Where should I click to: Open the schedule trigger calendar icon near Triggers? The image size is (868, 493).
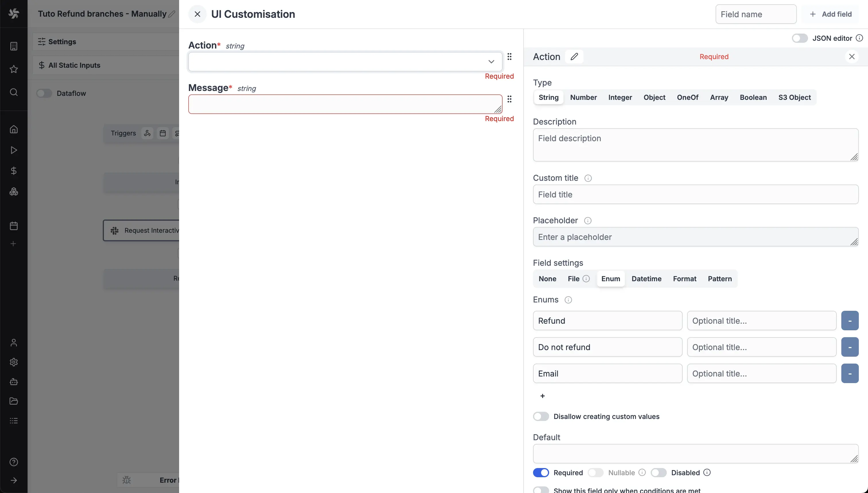pyautogui.click(x=162, y=133)
